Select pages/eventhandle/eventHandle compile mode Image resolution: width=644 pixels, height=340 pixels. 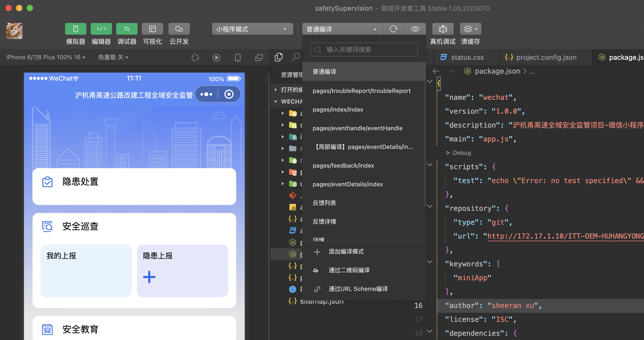(x=364, y=128)
